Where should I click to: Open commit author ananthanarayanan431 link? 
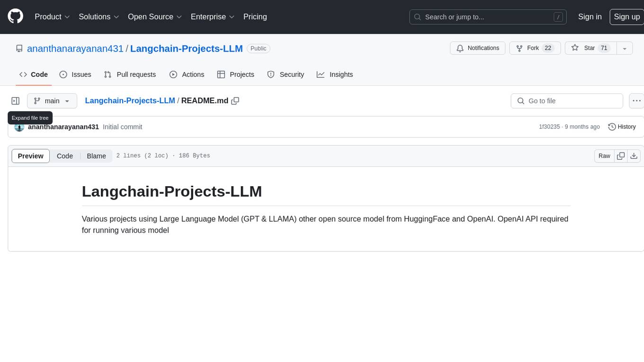tap(63, 127)
